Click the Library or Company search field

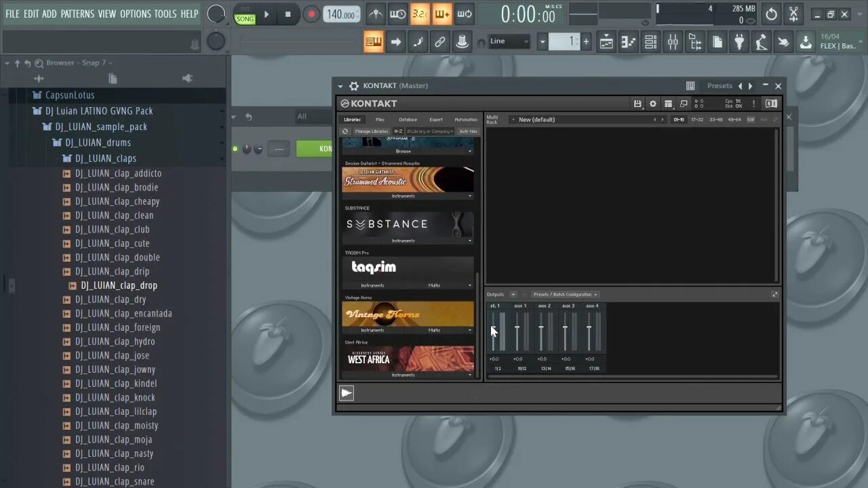pyautogui.click(x=430, y=131)
